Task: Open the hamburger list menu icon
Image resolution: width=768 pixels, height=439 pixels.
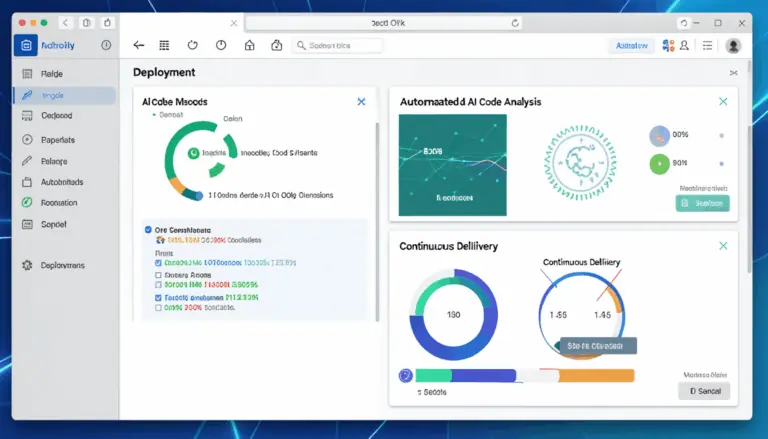Action: (707, 46)
